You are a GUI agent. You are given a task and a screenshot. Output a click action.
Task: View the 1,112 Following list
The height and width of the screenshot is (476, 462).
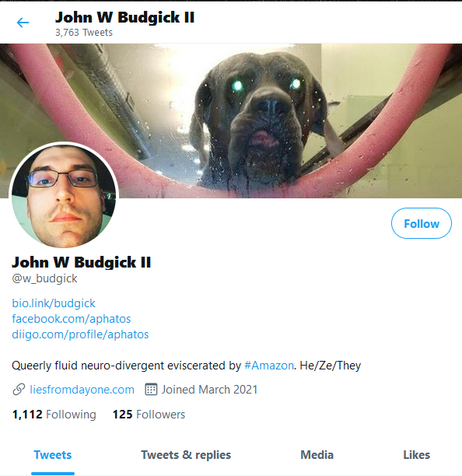[x=54, y=415]
